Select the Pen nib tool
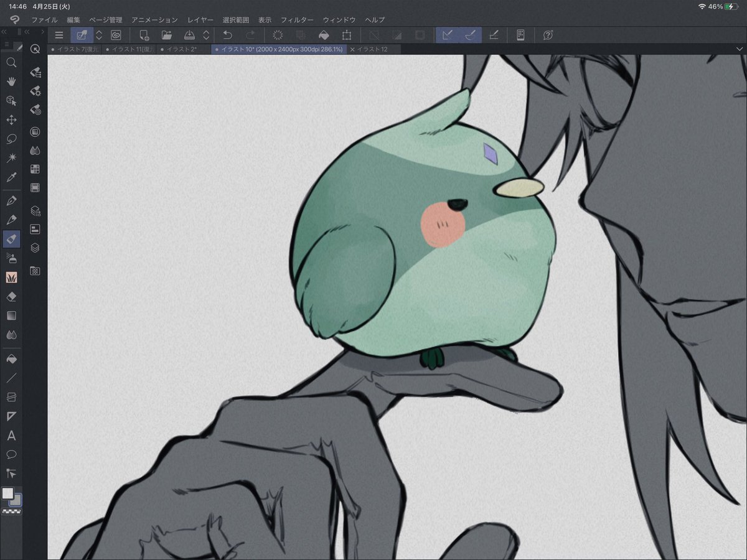This screenshot has height=560, width=747. click(x=11, y=200)
